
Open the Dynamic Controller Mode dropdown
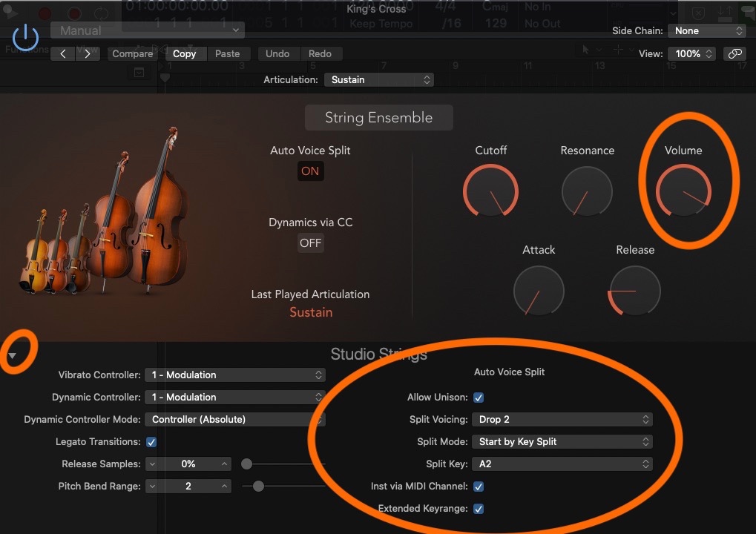coord(234,419)
